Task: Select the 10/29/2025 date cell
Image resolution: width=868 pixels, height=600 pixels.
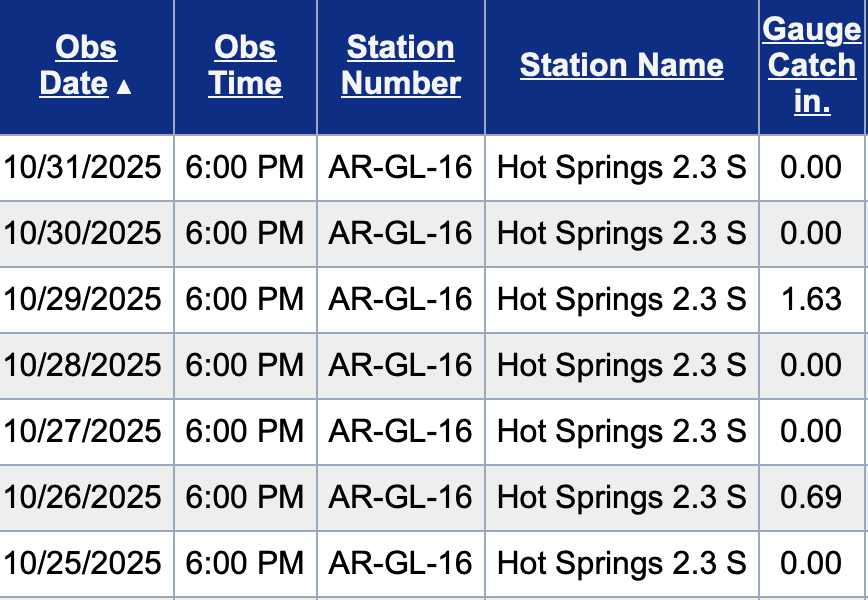Action: pyautogui.click(x=82, y=299)
